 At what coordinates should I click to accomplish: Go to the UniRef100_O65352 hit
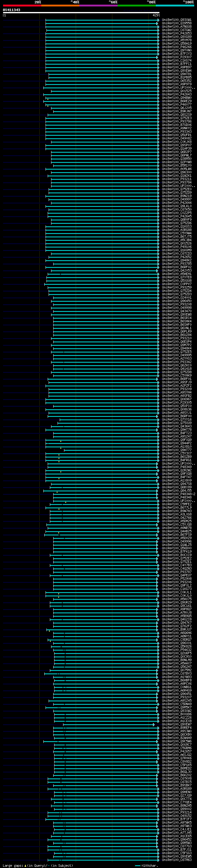(x=177, y=81)
